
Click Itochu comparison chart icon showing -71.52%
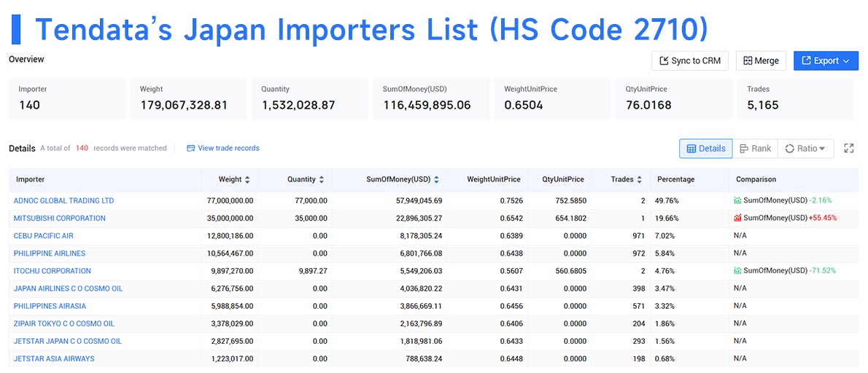tap(737, 271)
